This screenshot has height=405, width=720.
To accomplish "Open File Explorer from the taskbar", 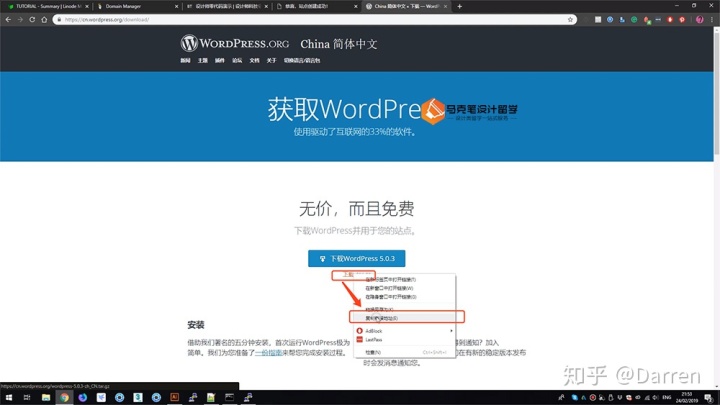I will [46, 397].
